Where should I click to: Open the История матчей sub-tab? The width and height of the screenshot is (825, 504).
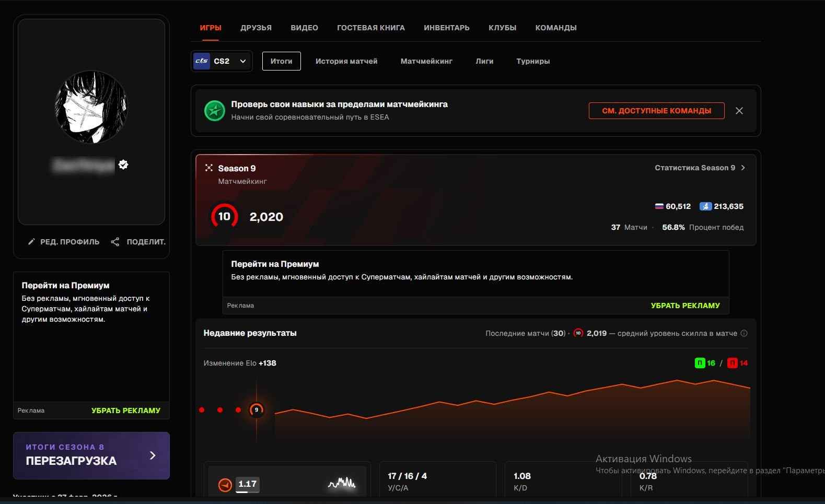[x=346, y=61]
